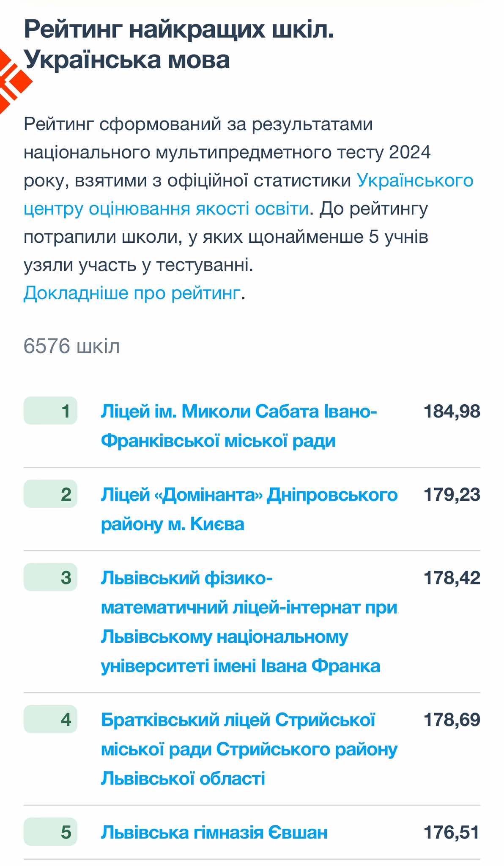Click the score 178,69
Screen dimensions: 504x866
(452, 719)
